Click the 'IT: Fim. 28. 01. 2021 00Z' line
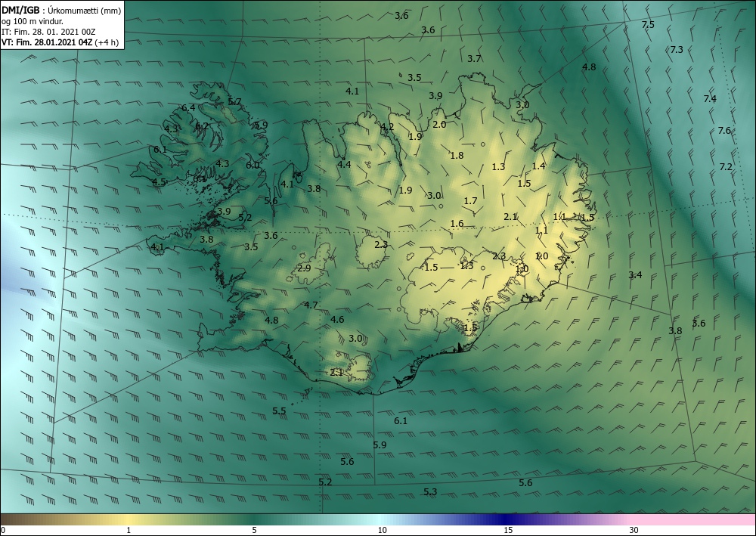756x536 pixels. 48,32
